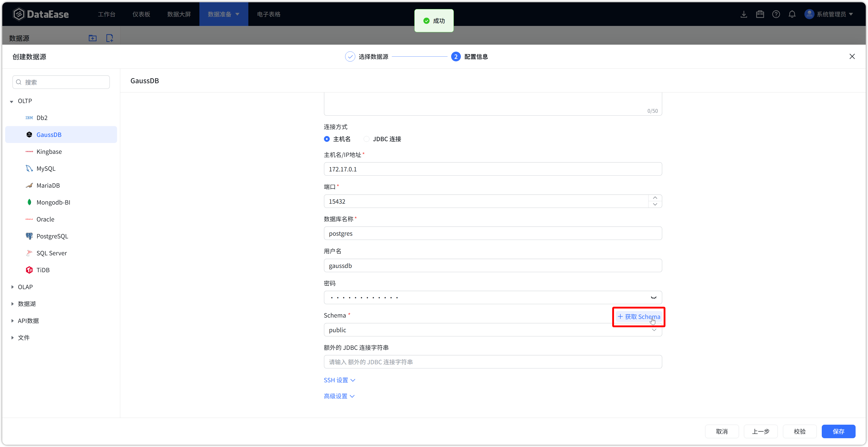
Task: Focus the 搜索 search field
Action: (x=61, y=82)
